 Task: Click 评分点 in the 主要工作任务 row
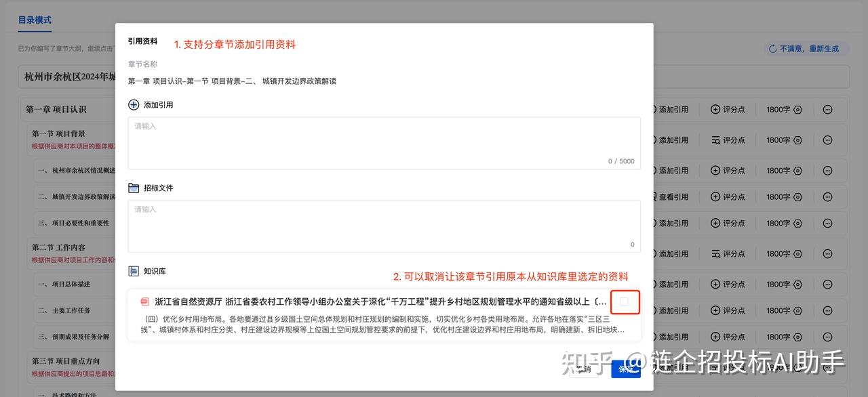click(x=728, y=311)
